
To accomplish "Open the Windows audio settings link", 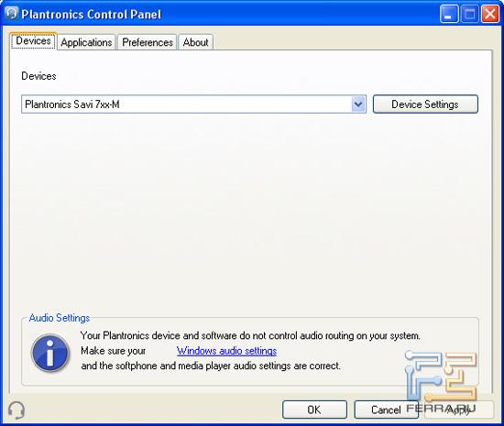I will (x=226, y=351).
